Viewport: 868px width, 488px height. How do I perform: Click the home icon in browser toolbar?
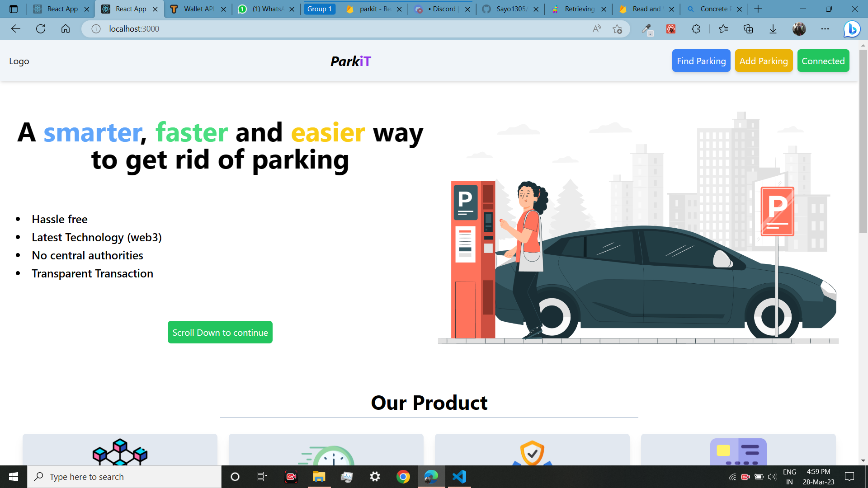pos(66,29)
